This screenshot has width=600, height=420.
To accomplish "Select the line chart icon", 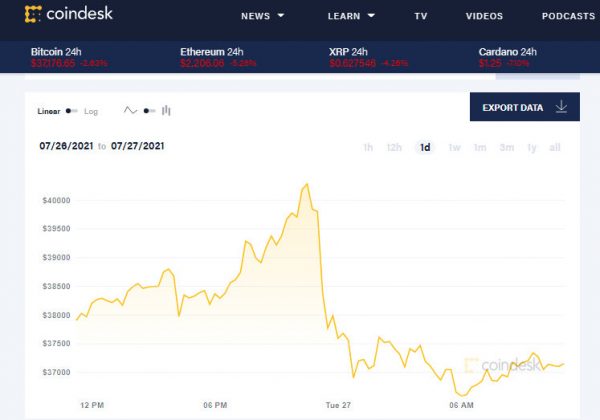I will pyautogui.click(x=130, y=111).
